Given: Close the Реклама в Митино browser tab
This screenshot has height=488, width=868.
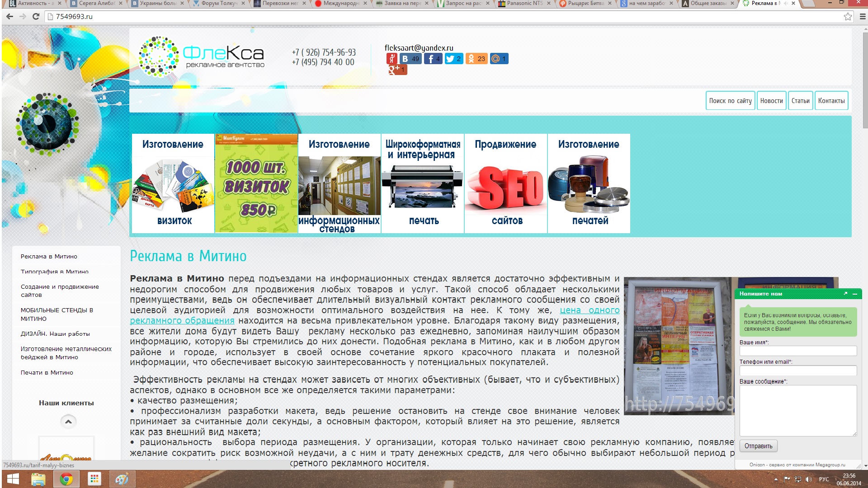Looking at the screenshot, I should (793, 3).
